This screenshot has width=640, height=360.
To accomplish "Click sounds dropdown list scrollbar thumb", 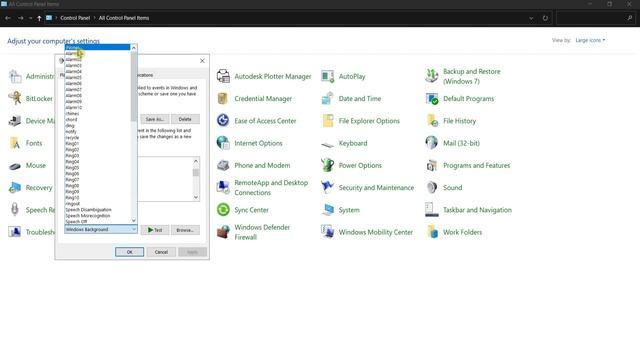I will pyautogui.click(x=133, y=87).
